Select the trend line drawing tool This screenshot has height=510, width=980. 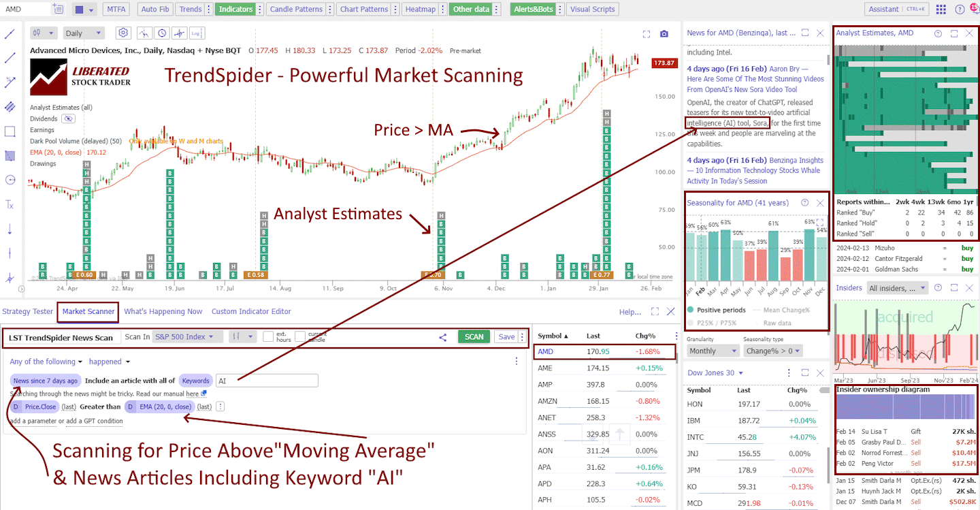pyautogui.click(x=10, y=34)
